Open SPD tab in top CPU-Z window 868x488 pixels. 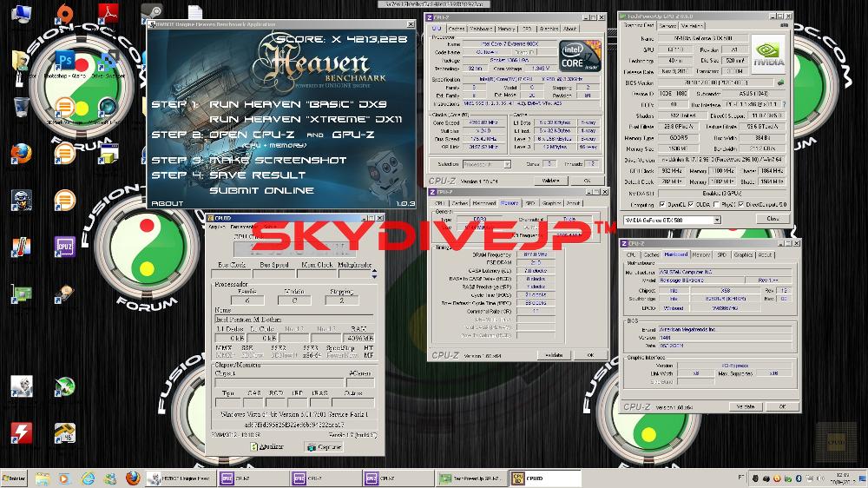coord(527,29)
